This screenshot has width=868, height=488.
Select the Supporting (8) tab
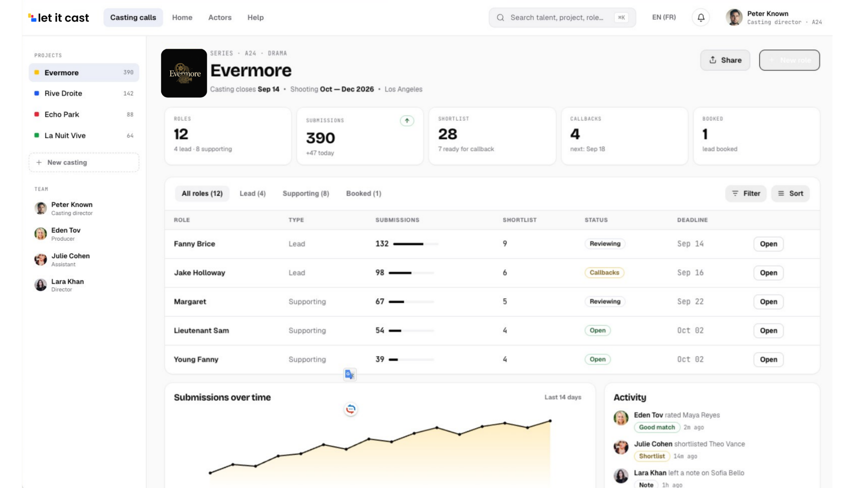coord(306,193)
